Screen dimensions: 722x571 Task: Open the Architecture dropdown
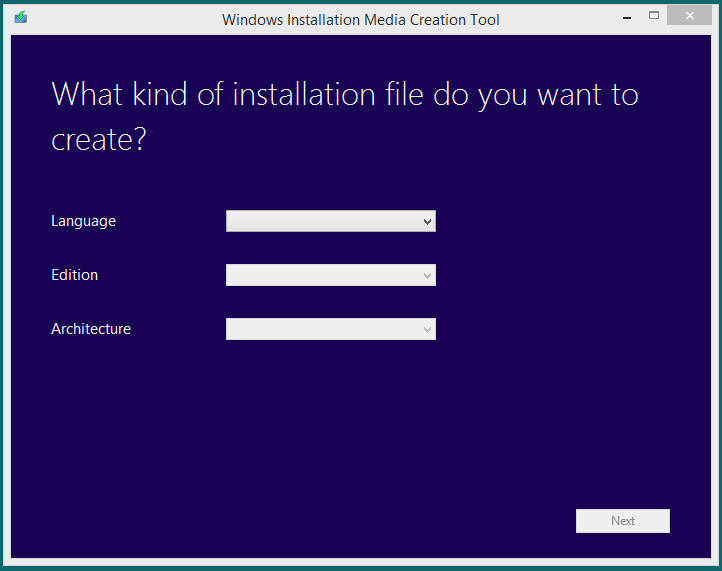click(x=331, y=329)
